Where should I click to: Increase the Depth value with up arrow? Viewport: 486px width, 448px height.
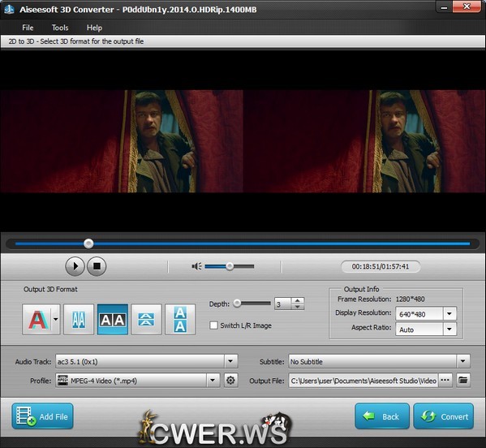[x=298, y=300]
